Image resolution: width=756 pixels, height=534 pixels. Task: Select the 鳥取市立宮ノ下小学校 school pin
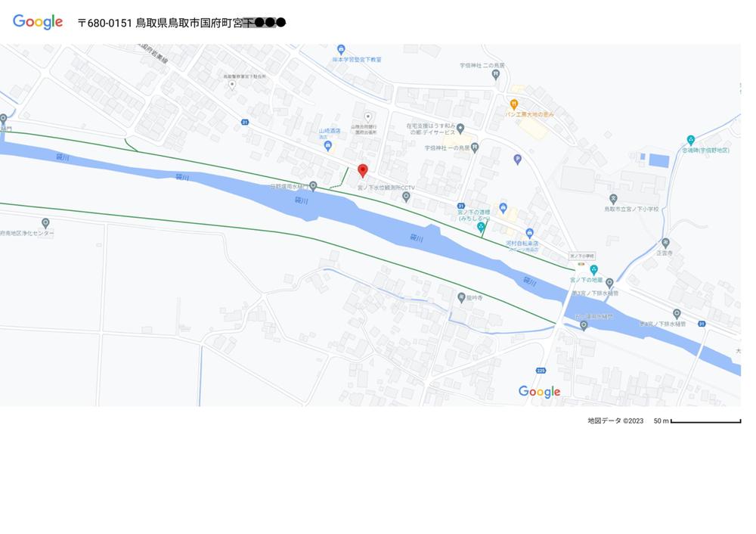pyautogui.click(x=613, y=199)
